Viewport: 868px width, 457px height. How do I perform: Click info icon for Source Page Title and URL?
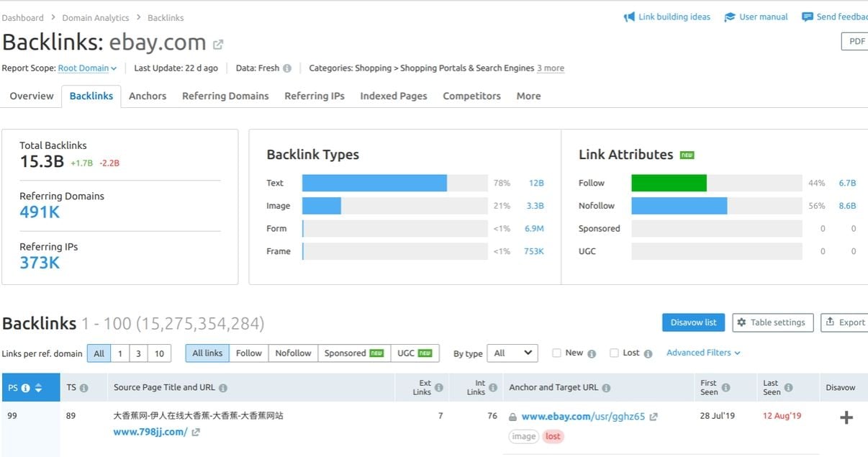point(223,388)
